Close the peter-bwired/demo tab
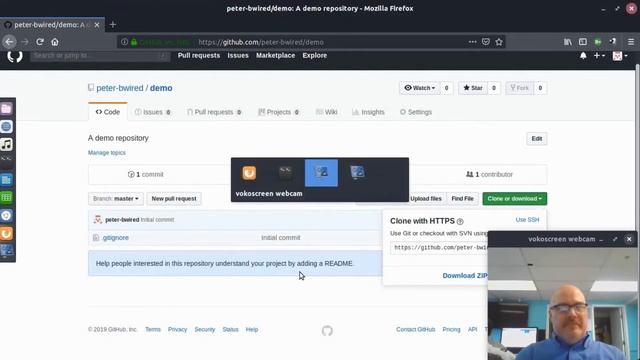The width and height of the screenshot is (640, 360). [x=97, y=25]
